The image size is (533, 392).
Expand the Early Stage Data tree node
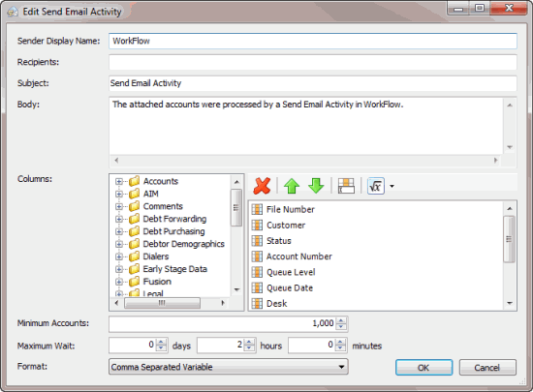tap(118, 269)
